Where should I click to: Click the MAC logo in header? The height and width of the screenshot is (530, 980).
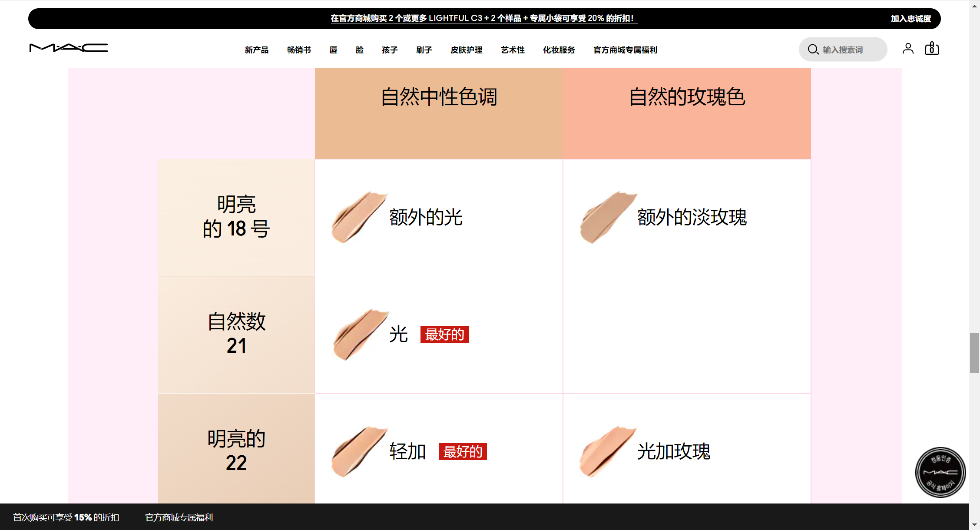69,48
